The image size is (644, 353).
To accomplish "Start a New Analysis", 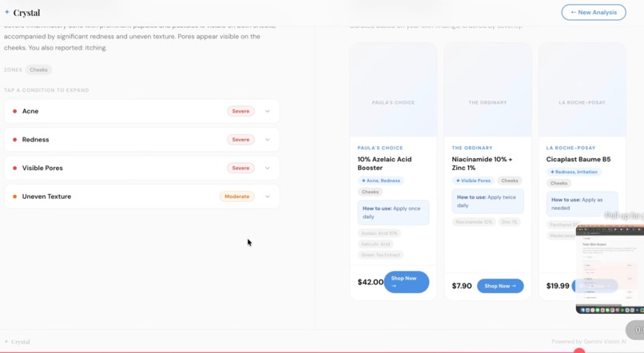I will [594, 12].
